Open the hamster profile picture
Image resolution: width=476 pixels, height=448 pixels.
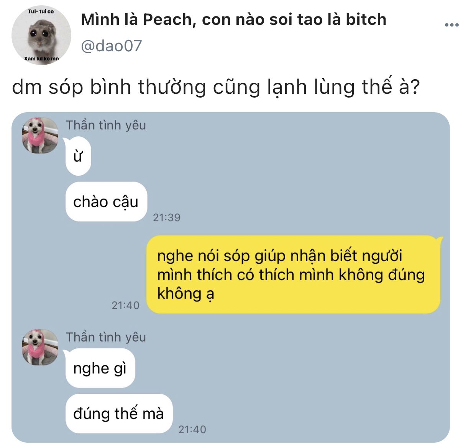point(41,35)
